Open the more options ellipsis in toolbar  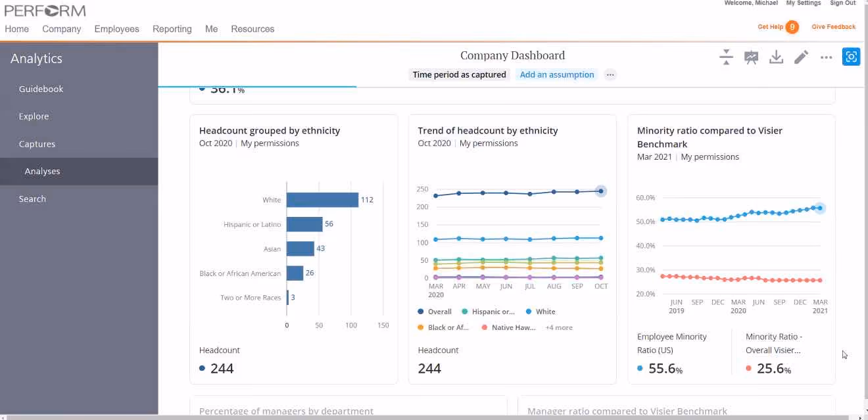pyautogui.click(x=826, y=58)
